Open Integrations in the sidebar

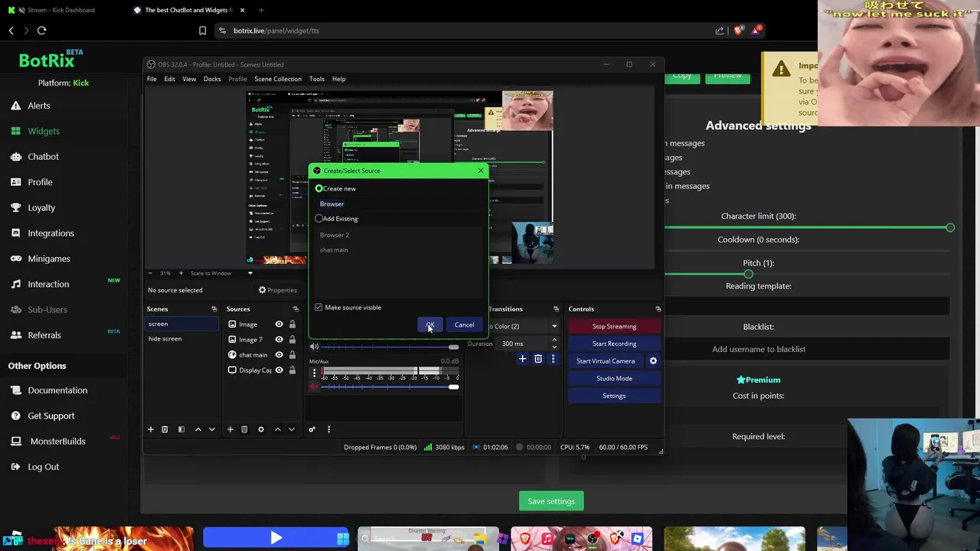point(51,233)
